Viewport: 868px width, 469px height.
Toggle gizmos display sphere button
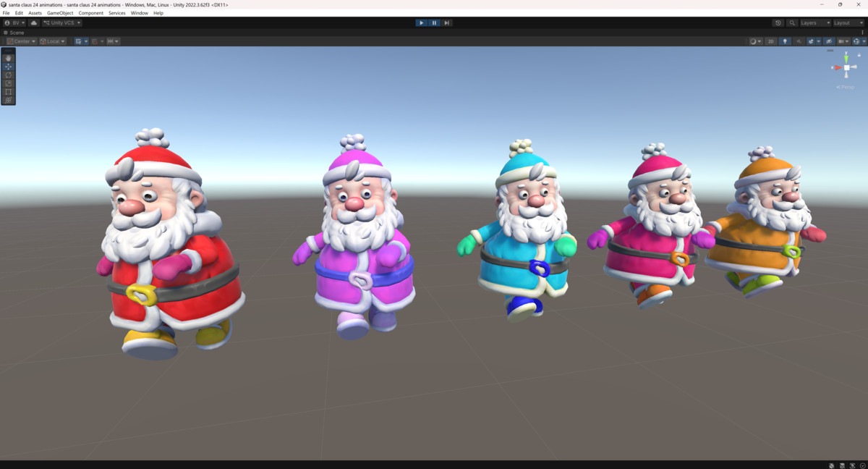pos(856,41)
